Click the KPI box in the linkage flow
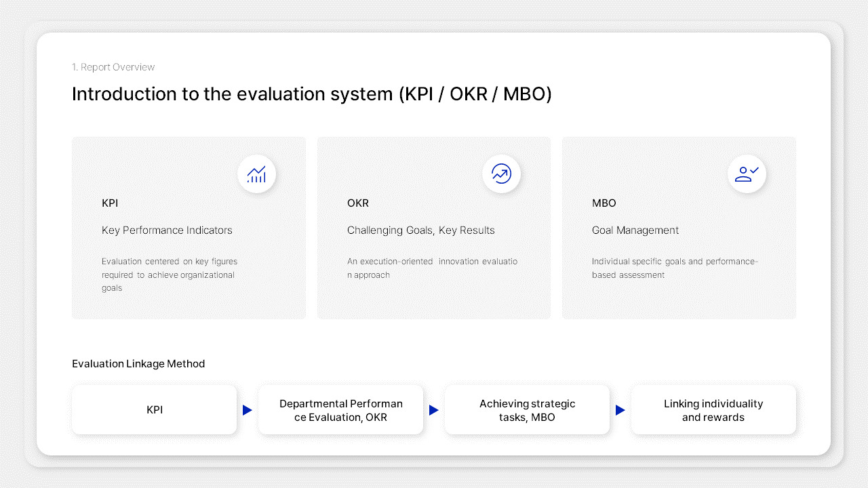The height and width of the screenshot is (488, 868). 154,409
